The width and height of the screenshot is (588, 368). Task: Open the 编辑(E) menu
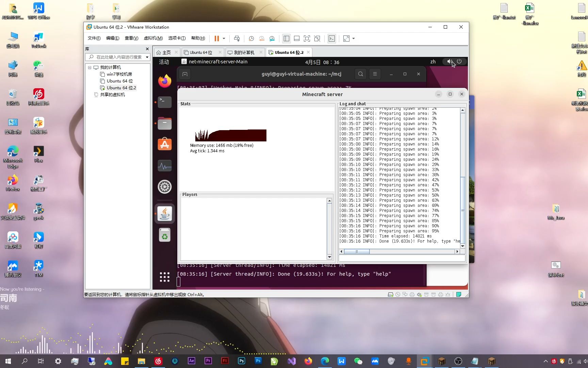click(x=113, y=38)
